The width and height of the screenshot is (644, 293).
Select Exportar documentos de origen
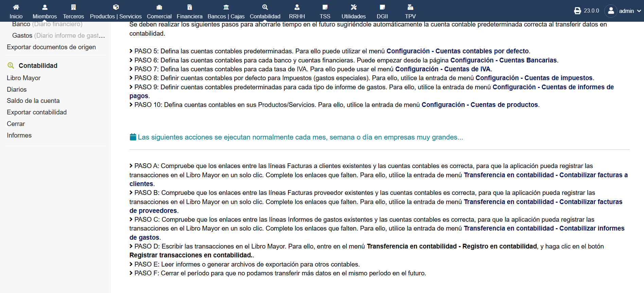51,47
